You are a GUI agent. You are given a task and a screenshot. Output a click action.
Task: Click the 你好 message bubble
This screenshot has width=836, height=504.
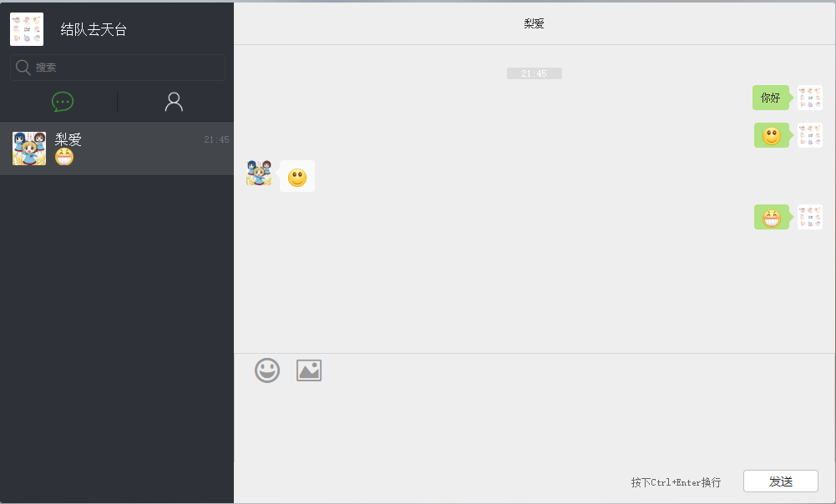point(771,98)
